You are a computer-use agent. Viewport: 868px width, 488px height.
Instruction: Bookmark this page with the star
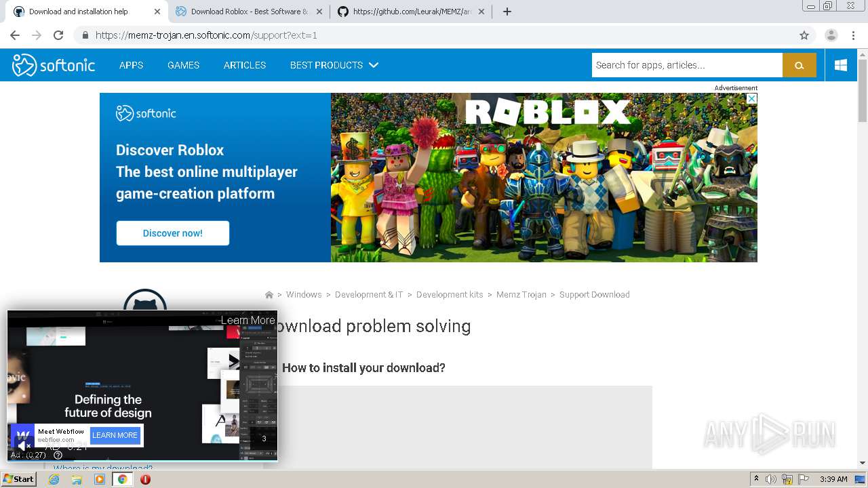click(804, 35)
